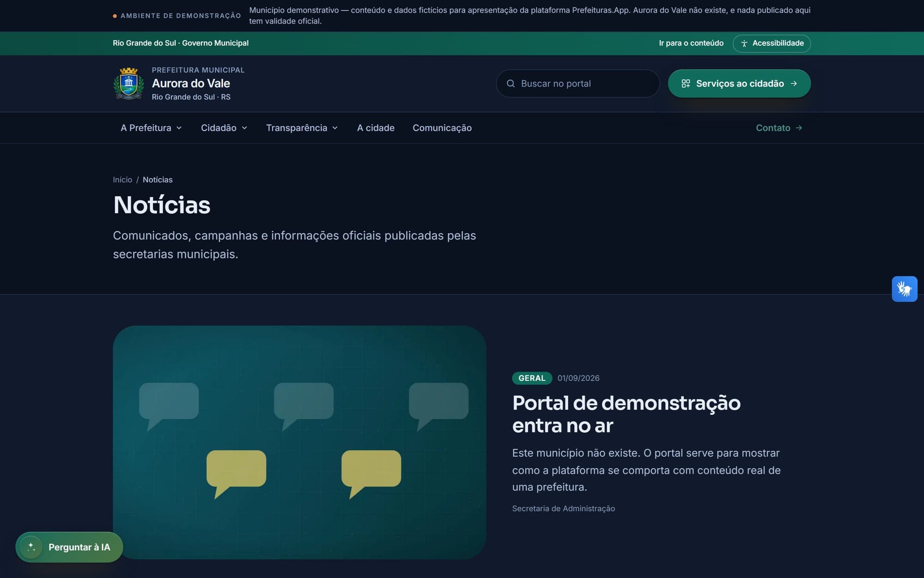Open the speech bubbles news thumbnail
The width and height of the screenshot is (924, 578).
299,443
